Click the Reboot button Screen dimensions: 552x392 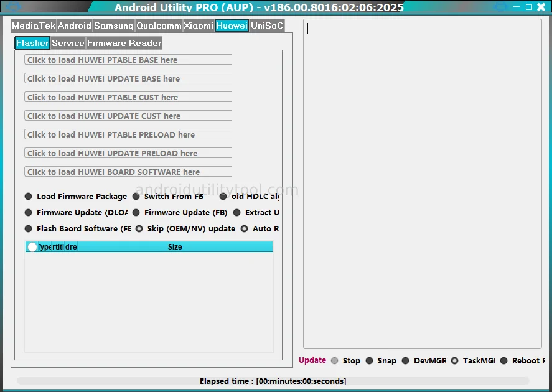522,361
